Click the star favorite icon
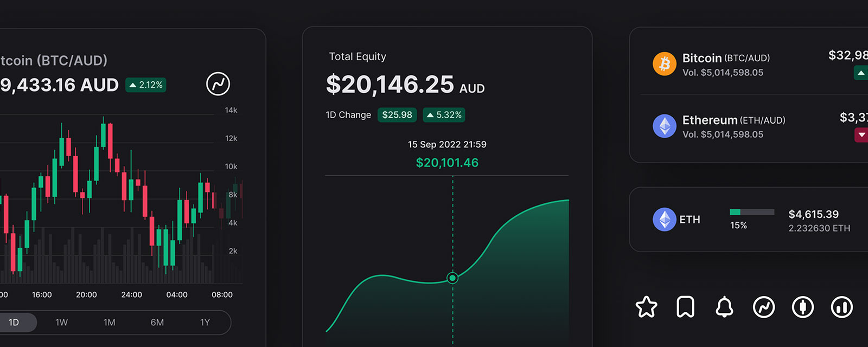Image resolution: width=868 pixels, height=347 pixels. coord(646,307)
